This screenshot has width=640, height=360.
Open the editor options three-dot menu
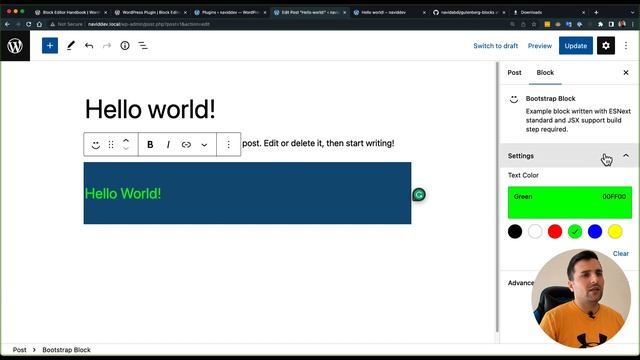tap(626, 46)
